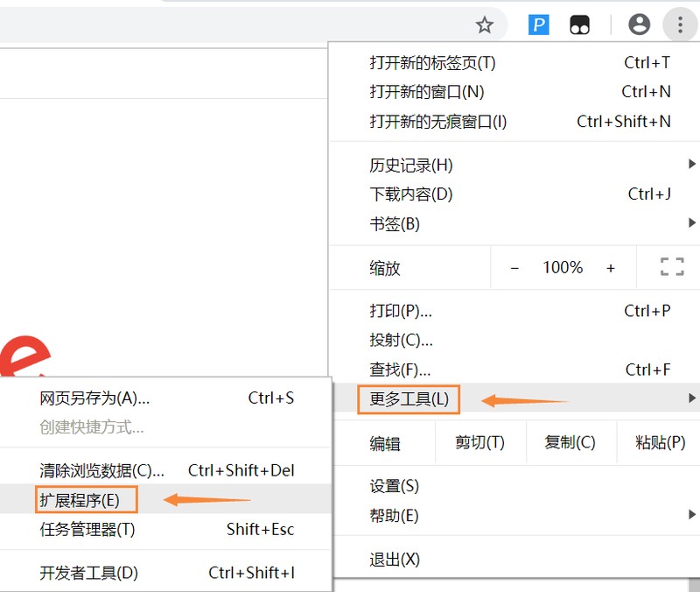The width and height of the screenshot is (700, 592).
Task: Decrease zoom with the minus button
Action: point(514,268)
